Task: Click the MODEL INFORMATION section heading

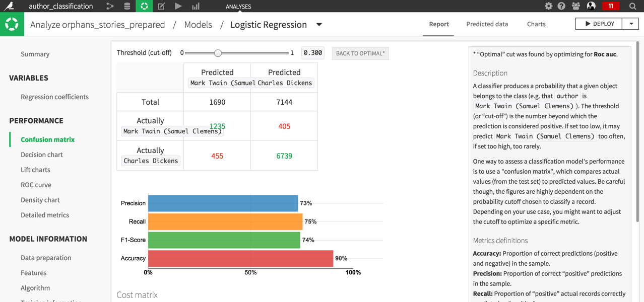Action: 48,239
